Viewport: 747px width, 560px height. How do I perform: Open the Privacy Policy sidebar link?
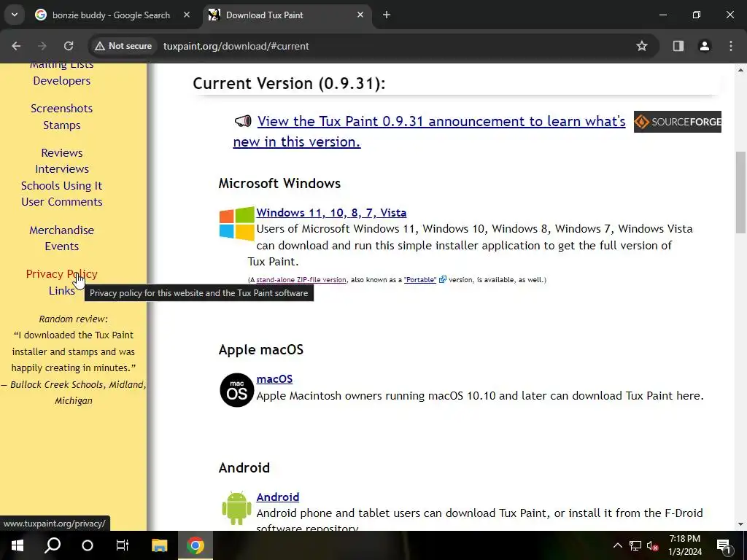pos(62,274)
